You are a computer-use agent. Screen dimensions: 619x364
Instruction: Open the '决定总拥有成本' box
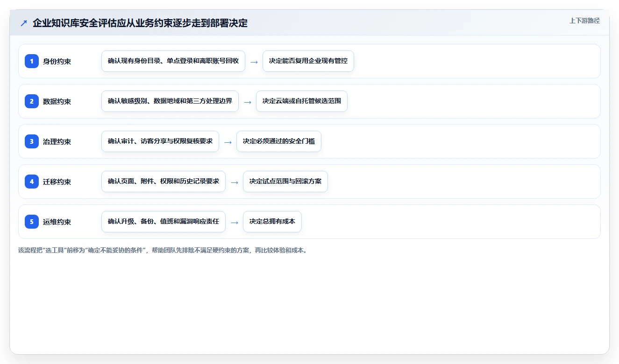(x=272, y=222)
